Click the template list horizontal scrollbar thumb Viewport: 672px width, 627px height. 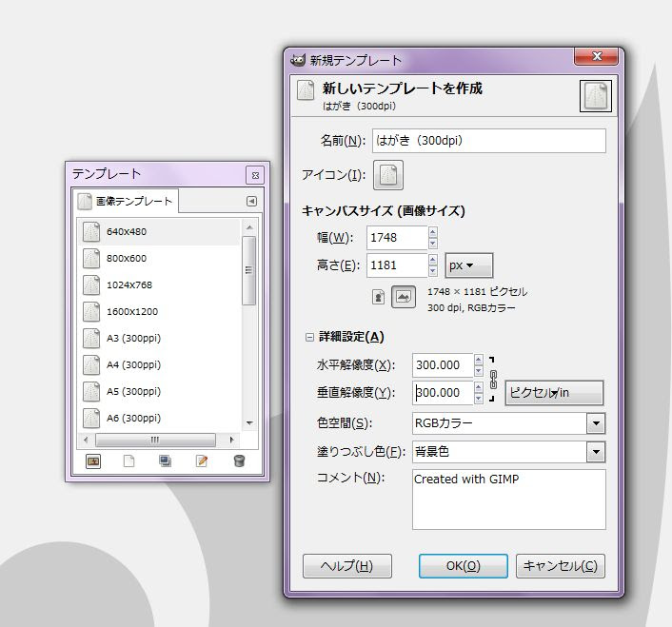point(155,440)
